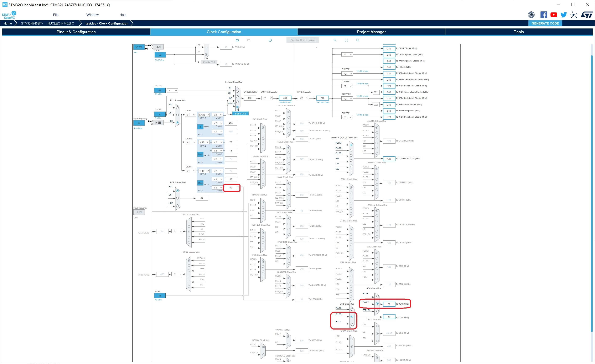Screen dimensions: 595x364
Task: Open the HSI RC /1 divider dropdown
Action: [172, 90]
